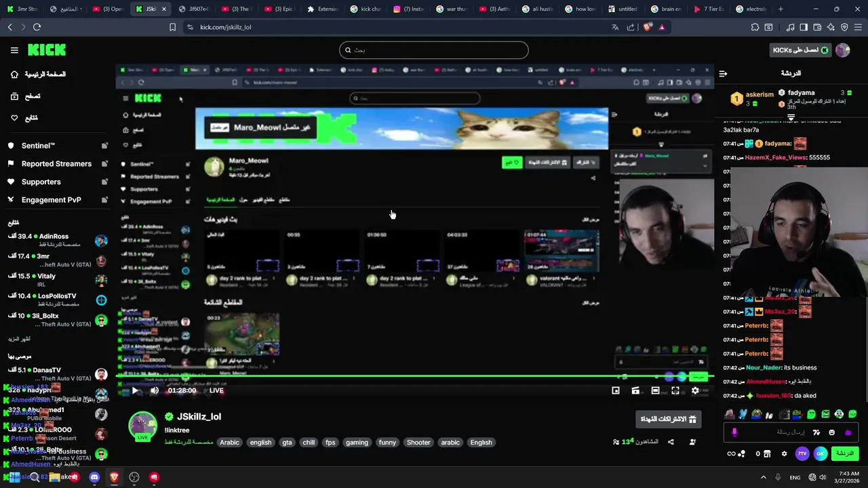Screen dimensions: 868x488
Task: Toggle theater mode on the player
Action: [655, 390]
